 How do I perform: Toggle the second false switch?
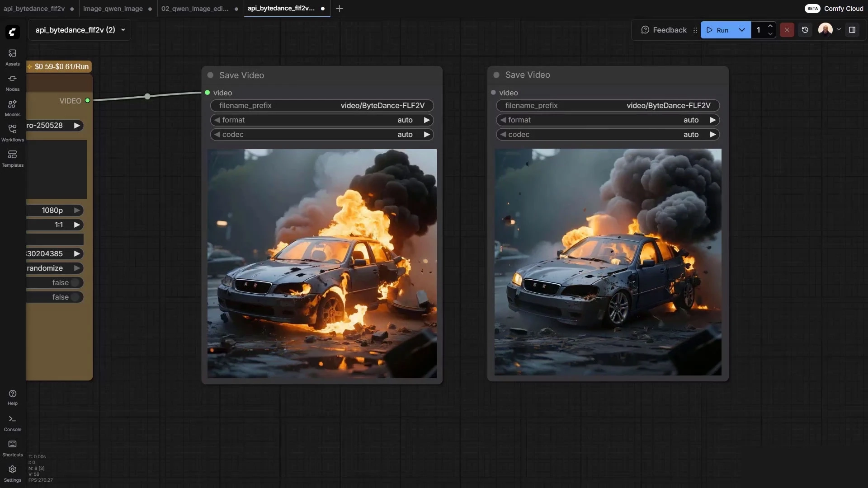point(75,297)
